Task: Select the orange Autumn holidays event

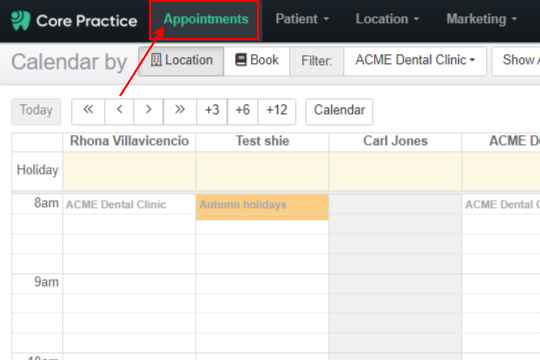Action: pyautogui.click(x=262, y=207)
